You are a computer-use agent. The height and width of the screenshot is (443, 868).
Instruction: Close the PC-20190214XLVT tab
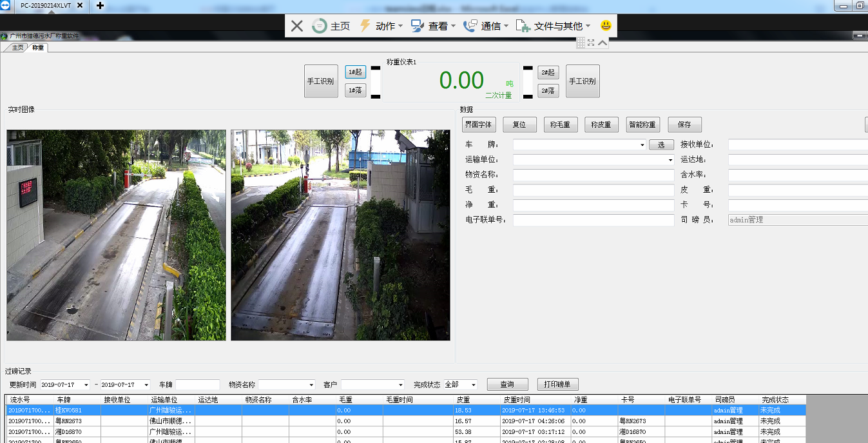coord(81,6)
